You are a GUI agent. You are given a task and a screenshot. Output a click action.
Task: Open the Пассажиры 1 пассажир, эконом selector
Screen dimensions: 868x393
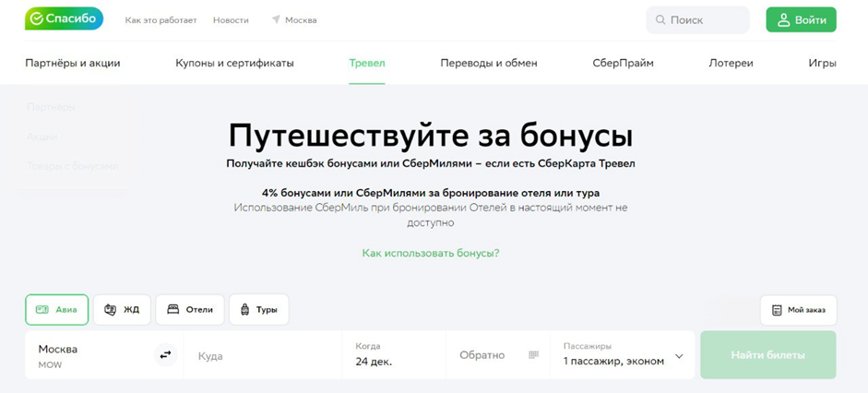click(623, 355)
